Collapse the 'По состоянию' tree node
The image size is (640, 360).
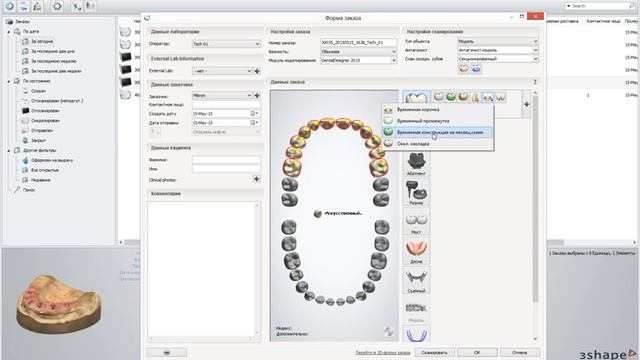click(9, 81)
